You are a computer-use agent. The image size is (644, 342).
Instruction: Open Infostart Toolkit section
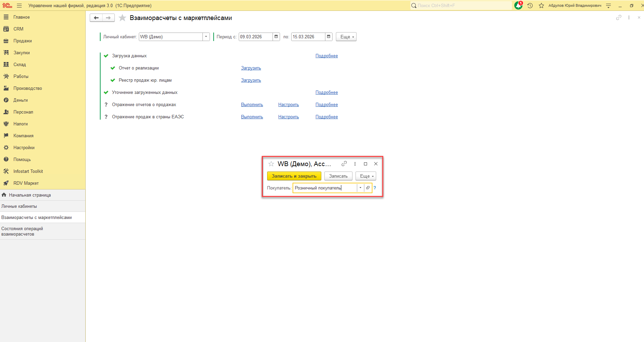click(43, 171)
